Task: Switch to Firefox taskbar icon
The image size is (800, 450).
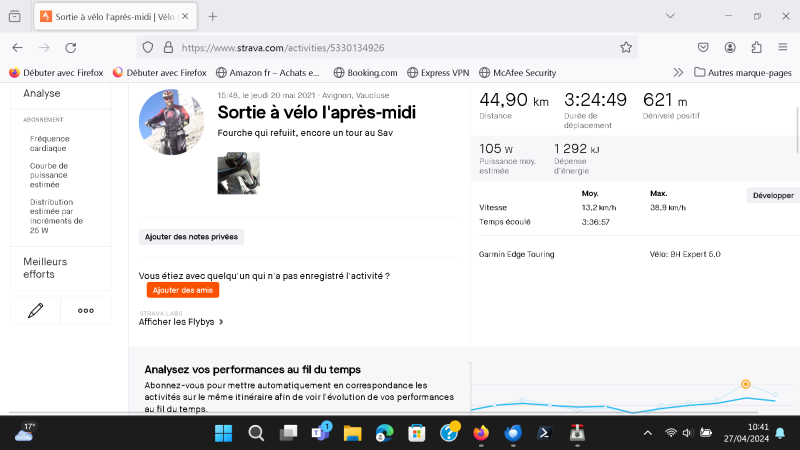Action: (481, 433)
